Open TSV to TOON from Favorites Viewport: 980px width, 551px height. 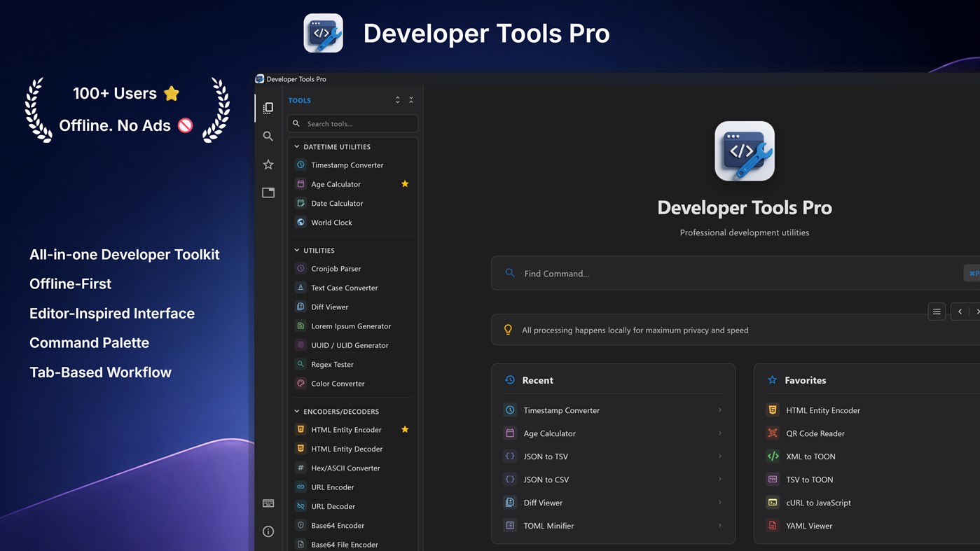(871, 480)
